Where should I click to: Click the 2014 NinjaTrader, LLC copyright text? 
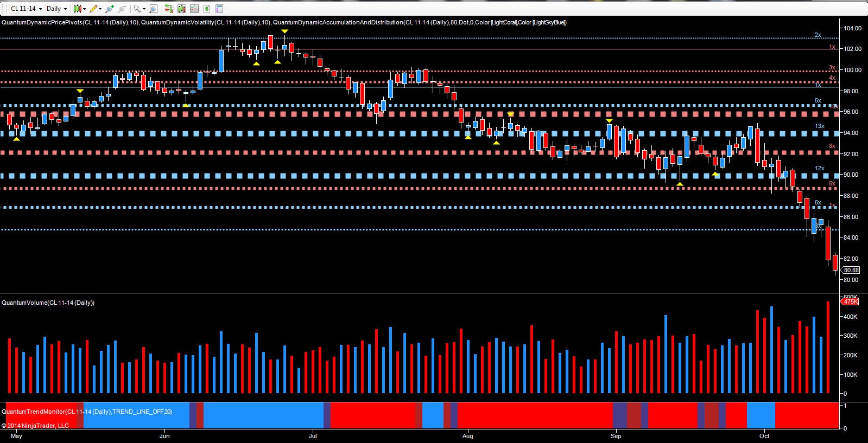pos(35,426)
